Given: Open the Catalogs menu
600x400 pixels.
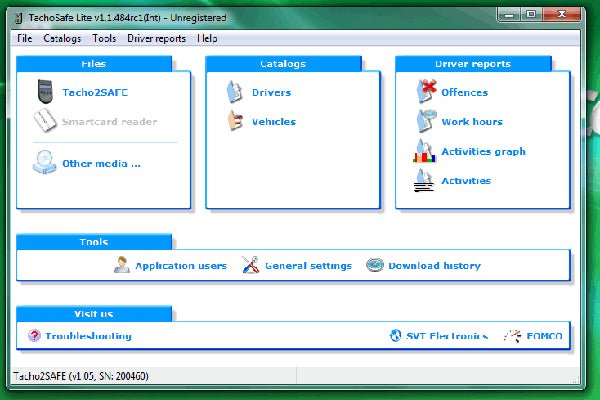Looking at the screenshot, I should [62, 38].
